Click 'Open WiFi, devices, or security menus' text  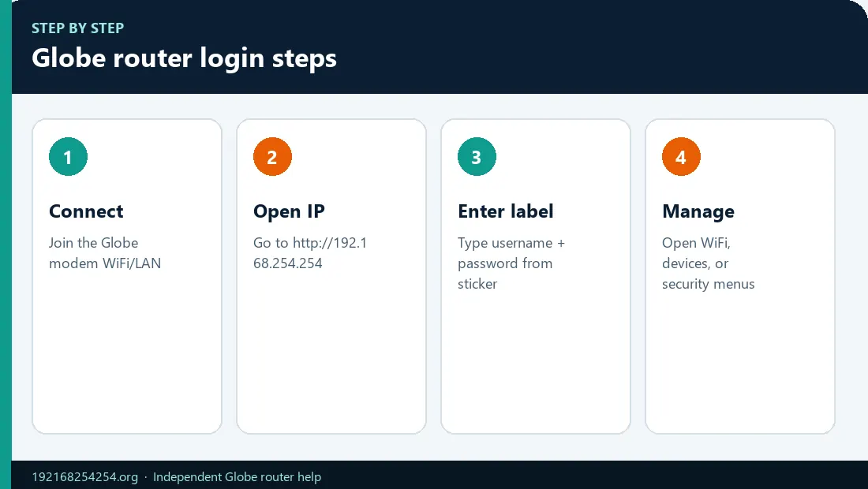click(x=708, y=263)
